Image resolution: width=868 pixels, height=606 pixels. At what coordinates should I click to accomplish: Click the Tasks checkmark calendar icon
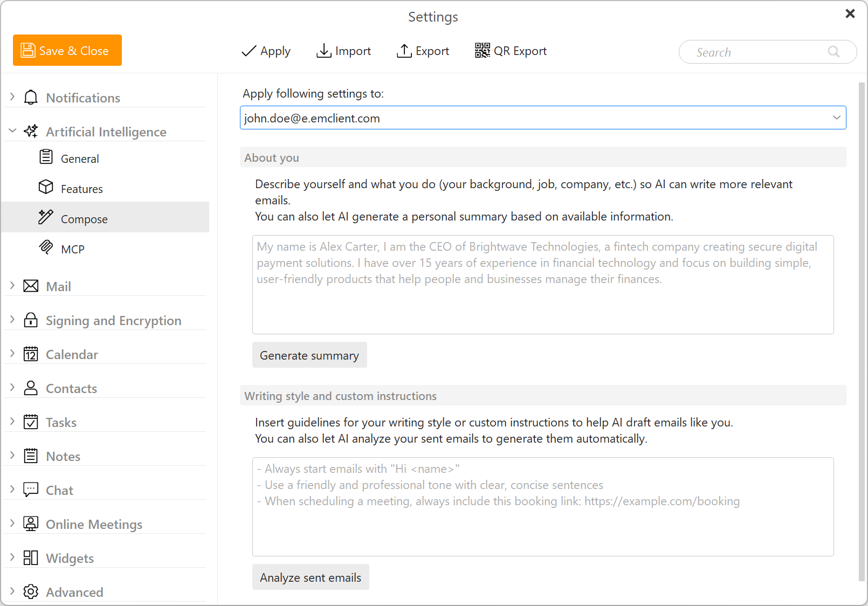[31, 422]
